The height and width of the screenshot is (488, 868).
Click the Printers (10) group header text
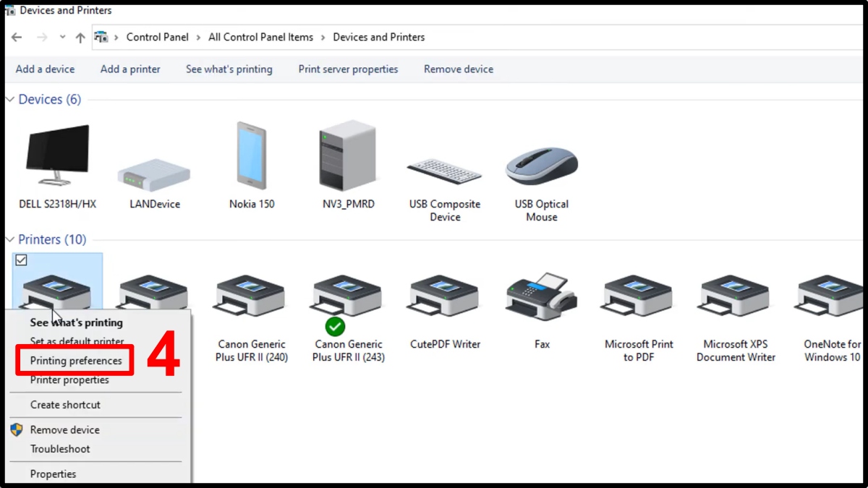coord(52,239)
